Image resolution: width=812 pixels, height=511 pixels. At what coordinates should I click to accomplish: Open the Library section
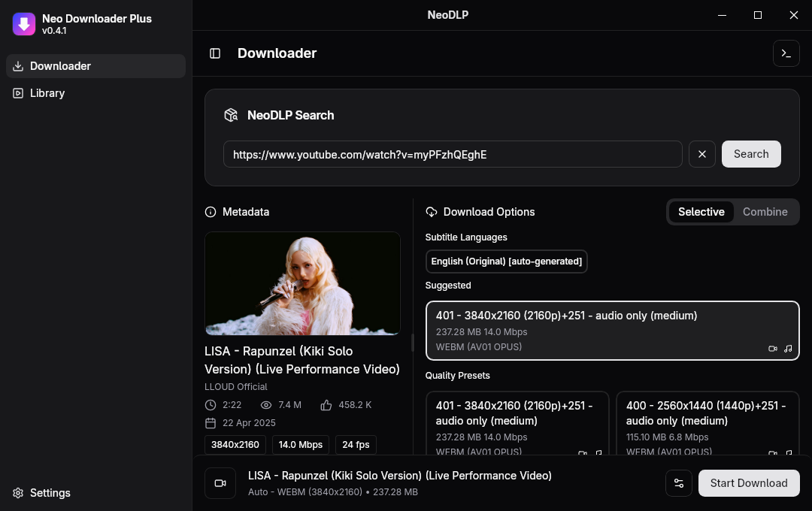coord(47,93)
